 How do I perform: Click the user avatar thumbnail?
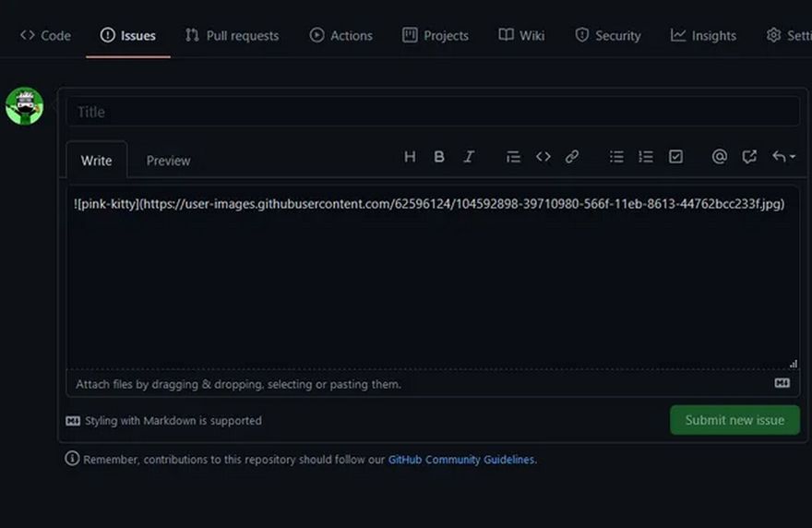(25, 106)
